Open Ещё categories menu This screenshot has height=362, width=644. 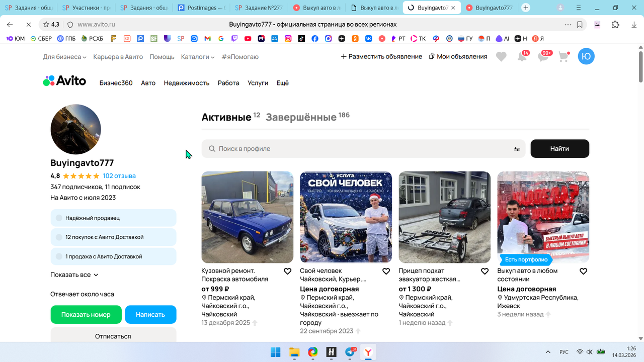[x=283, y=83]
